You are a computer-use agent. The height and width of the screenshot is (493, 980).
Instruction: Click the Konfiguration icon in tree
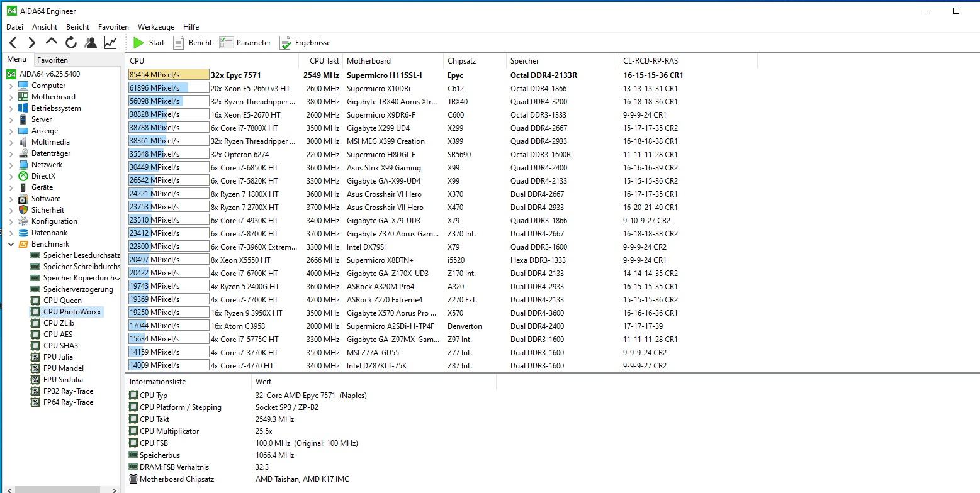[x=23, y=221]
